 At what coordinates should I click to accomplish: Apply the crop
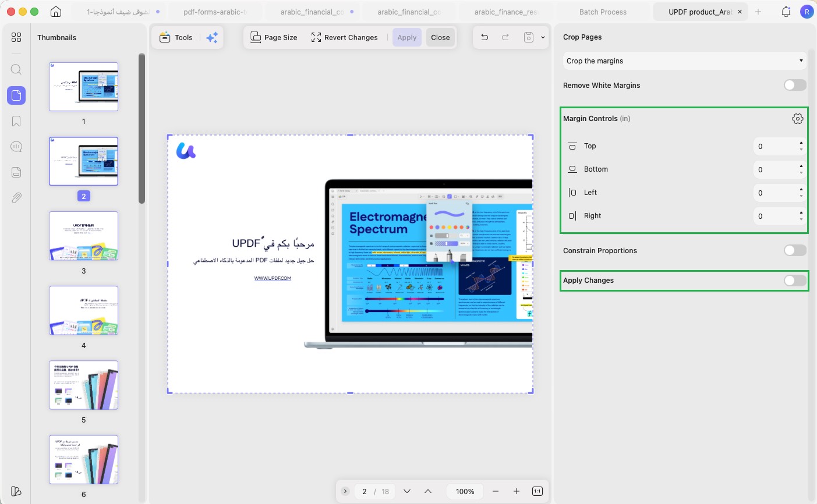click(x=407, y=37)
